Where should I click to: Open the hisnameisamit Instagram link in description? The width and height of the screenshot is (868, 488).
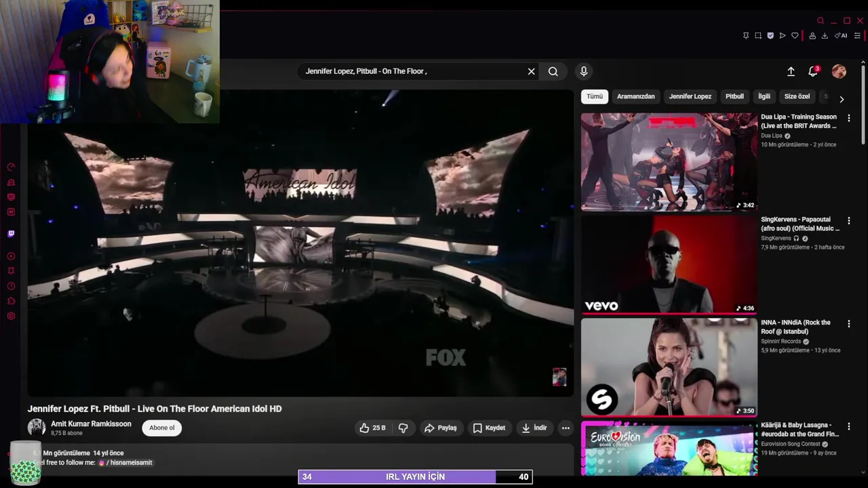(x=125, y=462)
